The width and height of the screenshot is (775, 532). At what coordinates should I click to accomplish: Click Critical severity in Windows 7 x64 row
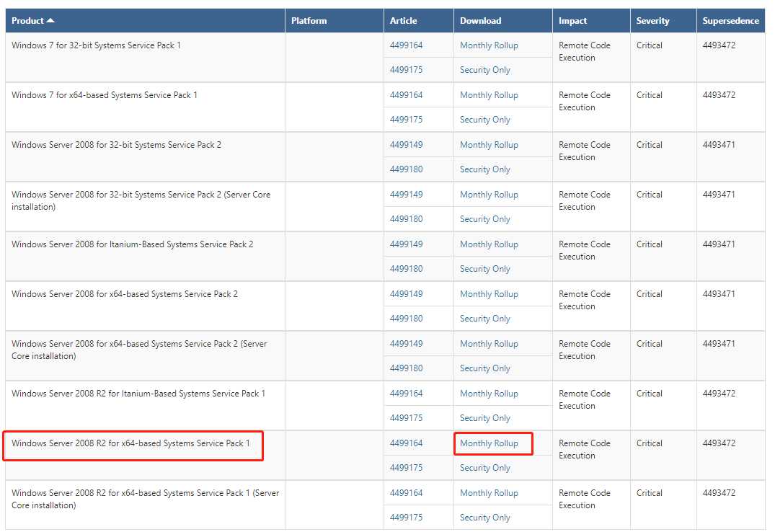pyautogui.click(x=649, y=95)
